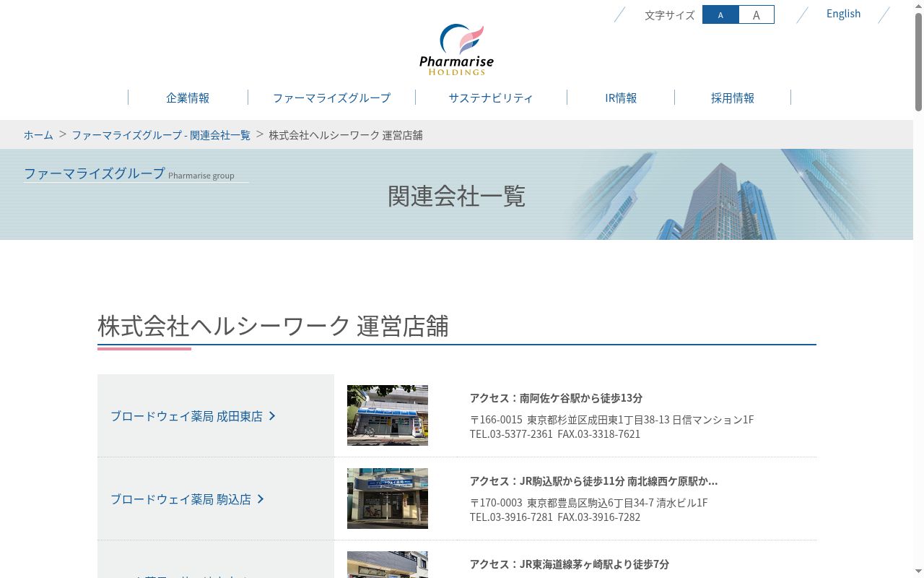
Task: Go to ホーム in the breadcrumb
Action: pos(38,135)
